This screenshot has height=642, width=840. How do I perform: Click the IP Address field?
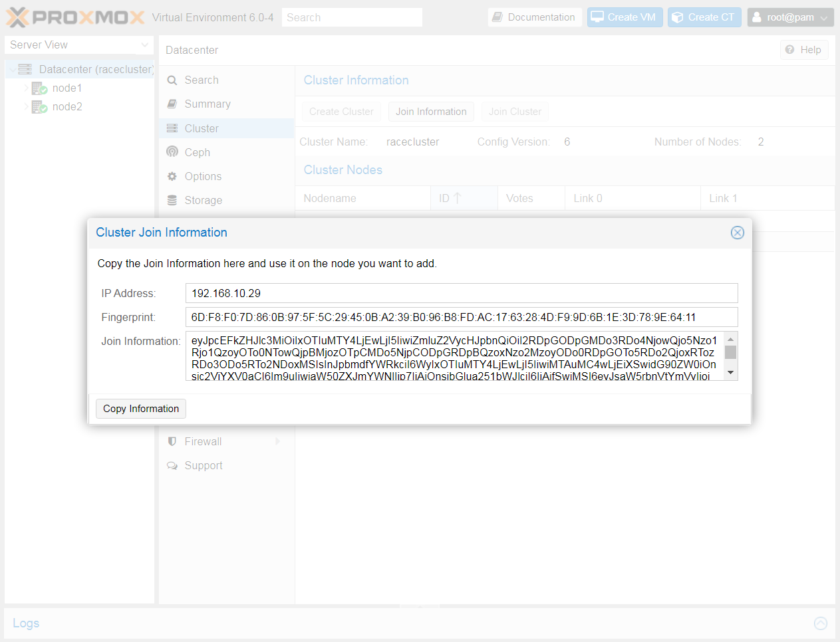coord(462,293)
